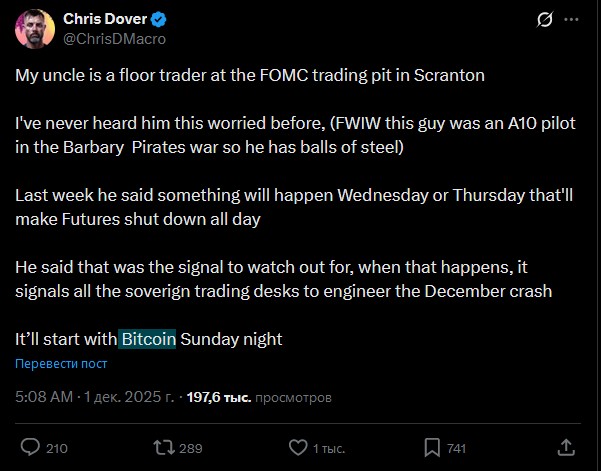
Task: Open the reply icon on the post
Action: (x=31, y=447)
